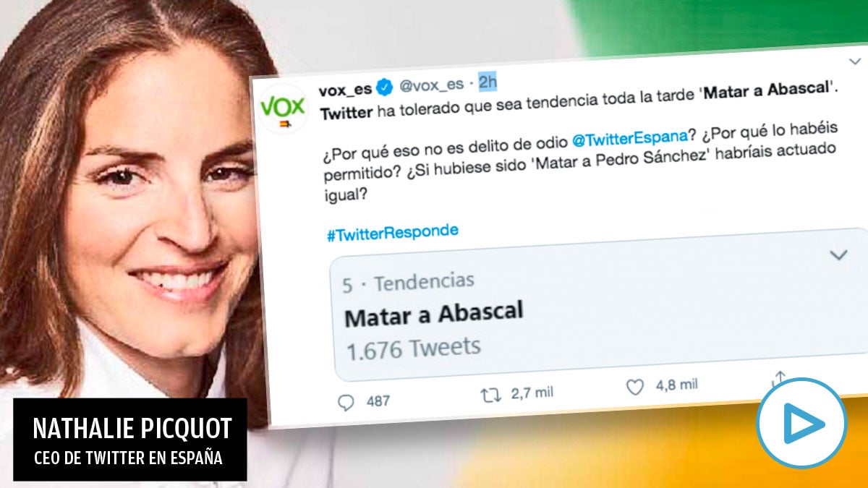Click the 487 replies count
Viewport: 868px width, 488px height.
pyautogui.click(x=378, y=401)
